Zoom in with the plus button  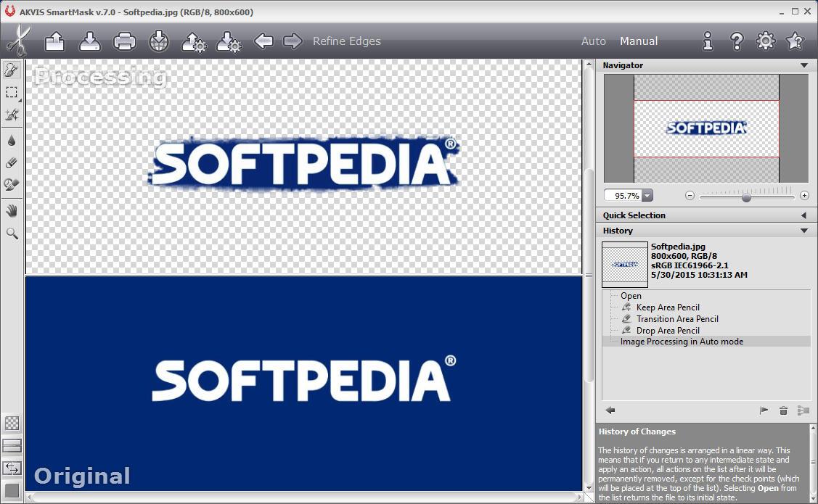click(x=804, y=196)
